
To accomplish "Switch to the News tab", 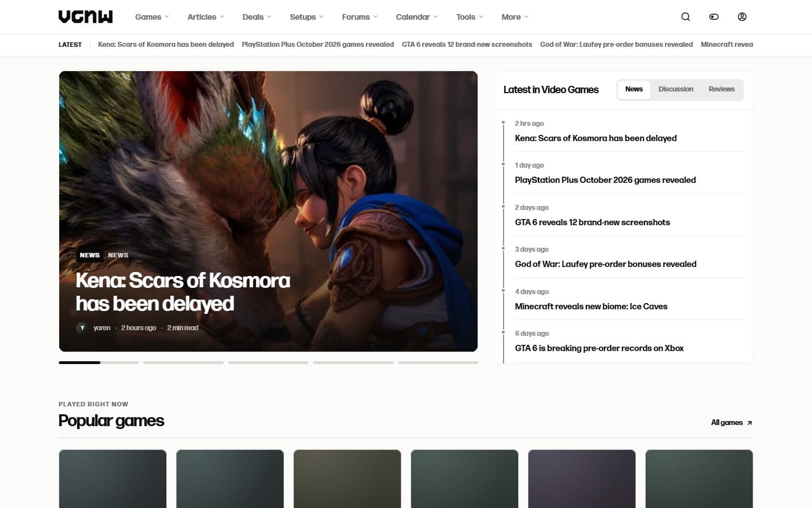I will click(x=634, y=89).
